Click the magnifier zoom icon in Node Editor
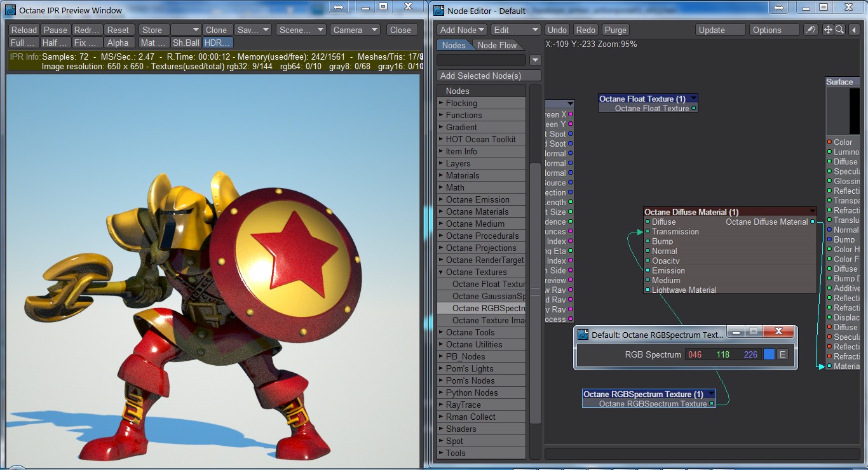Image resolution: width=868 pixels, height=470 pixels. click(x=839, y=30)
